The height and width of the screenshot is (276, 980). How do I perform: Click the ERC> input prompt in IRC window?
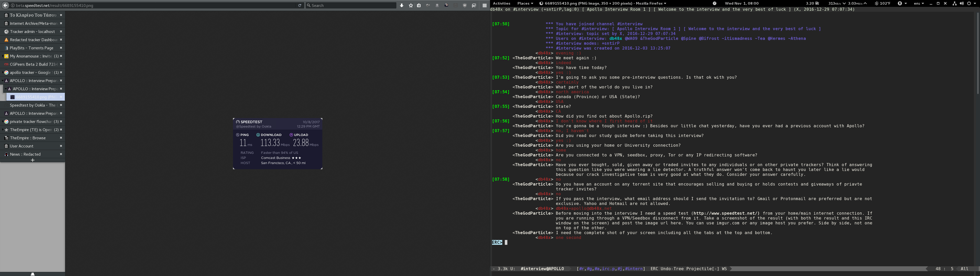tap(497, 243)
